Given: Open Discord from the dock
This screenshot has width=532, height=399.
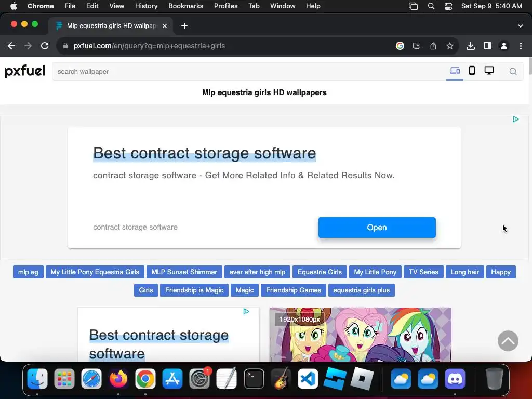Looking at the screenshot, I should click(x=455, y=379).
